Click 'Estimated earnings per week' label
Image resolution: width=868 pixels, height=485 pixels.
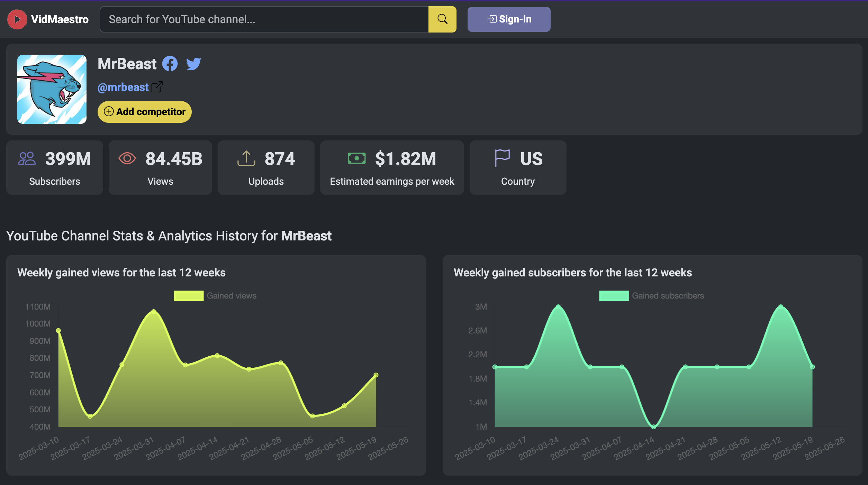point(392,181)
